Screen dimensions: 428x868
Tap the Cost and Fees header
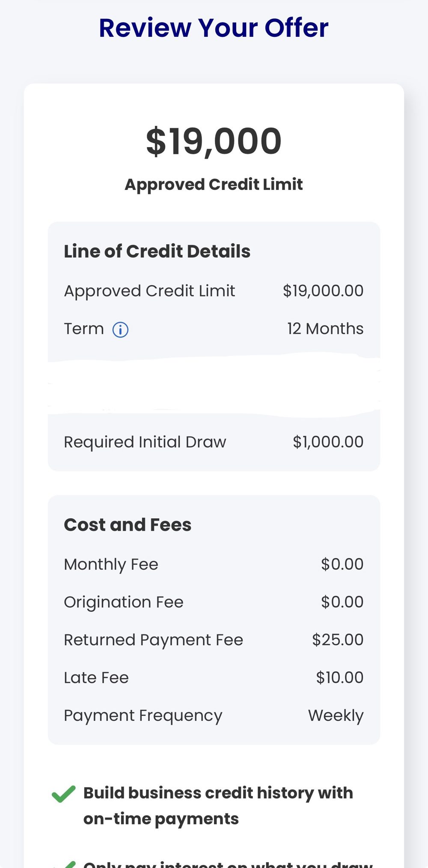click(128, 525)
